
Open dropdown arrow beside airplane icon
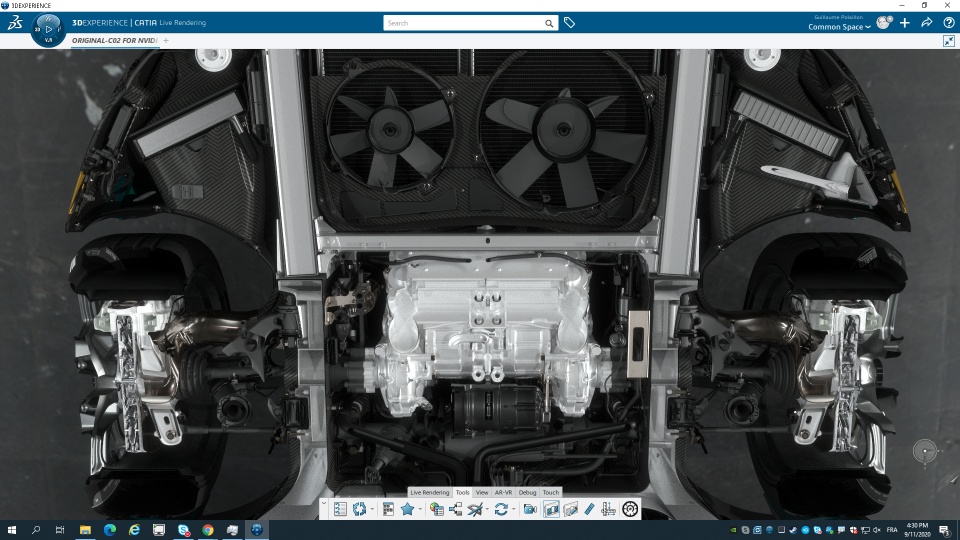[x=487, y=509]
